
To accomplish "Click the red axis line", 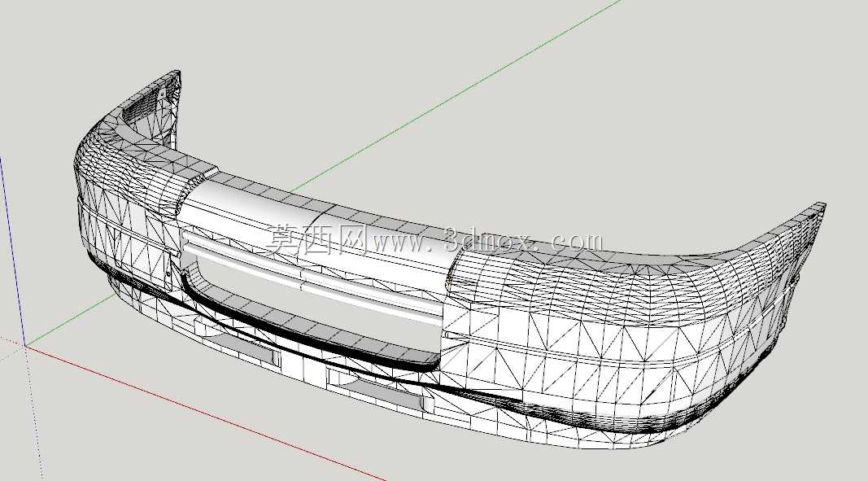I will [x=205, y=413].
